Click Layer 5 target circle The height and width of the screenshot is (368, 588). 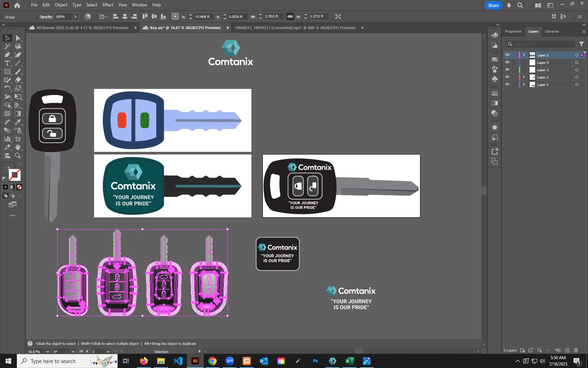pyautogui.click(x=577, y=55)
